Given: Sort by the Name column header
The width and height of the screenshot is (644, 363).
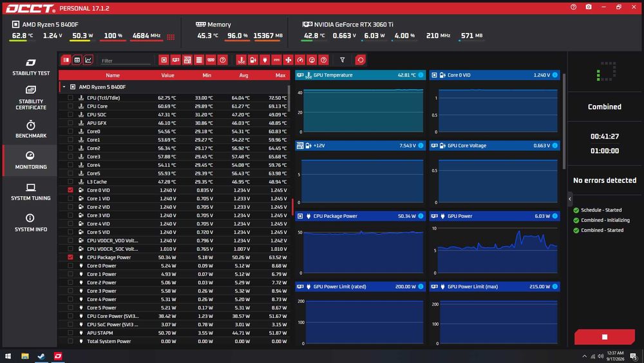Looking at the screenshot, I should pyautogui.click(x=113, y=75).
